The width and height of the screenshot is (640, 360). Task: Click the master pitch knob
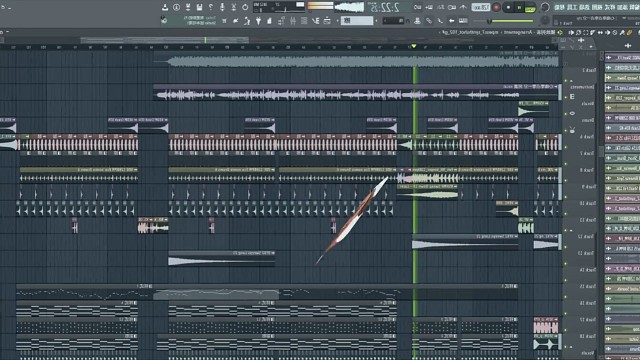544,20
